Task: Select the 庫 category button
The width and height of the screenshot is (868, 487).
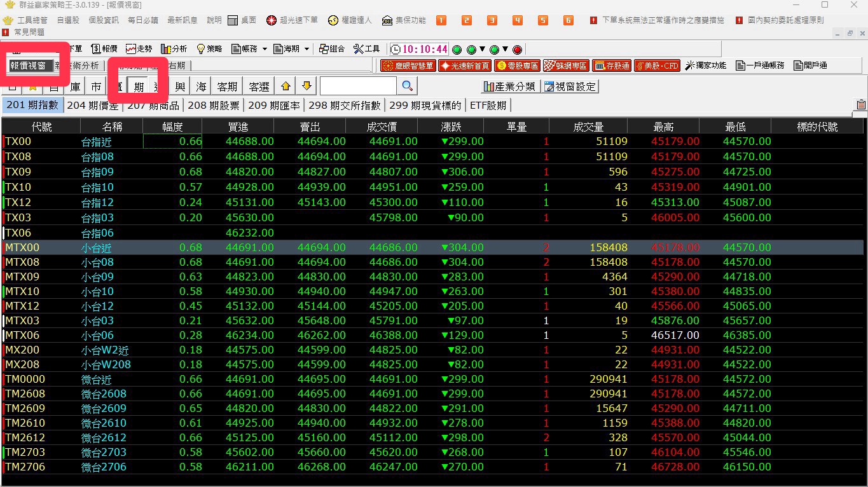Action: 75,87
